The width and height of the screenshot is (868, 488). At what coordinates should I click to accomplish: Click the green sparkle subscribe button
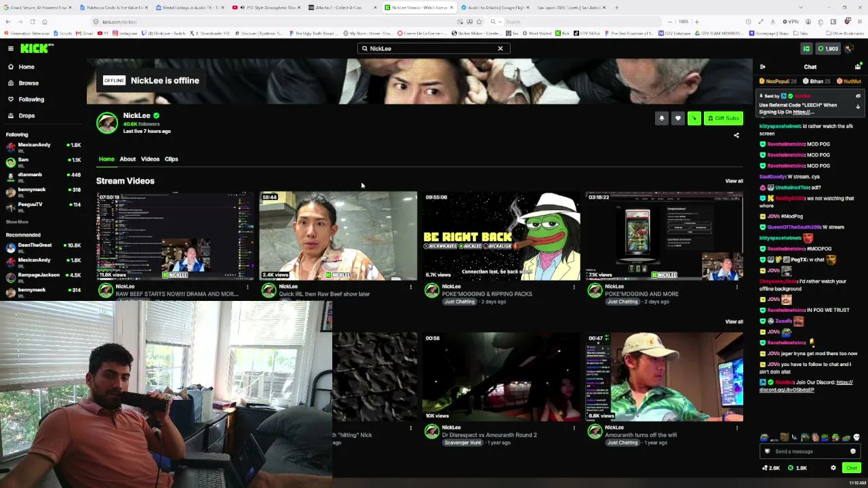[694, 119]
